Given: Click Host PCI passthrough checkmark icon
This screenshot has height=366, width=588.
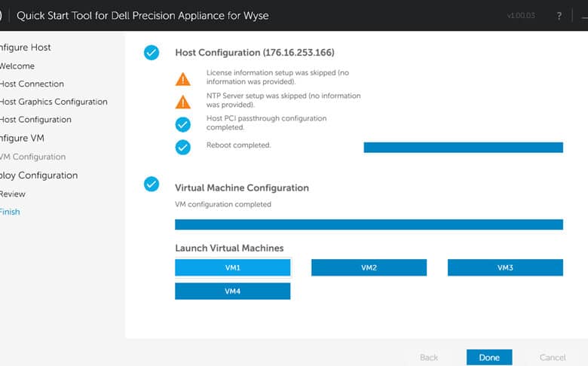Looking at the screenshot, I should point(183,124).
